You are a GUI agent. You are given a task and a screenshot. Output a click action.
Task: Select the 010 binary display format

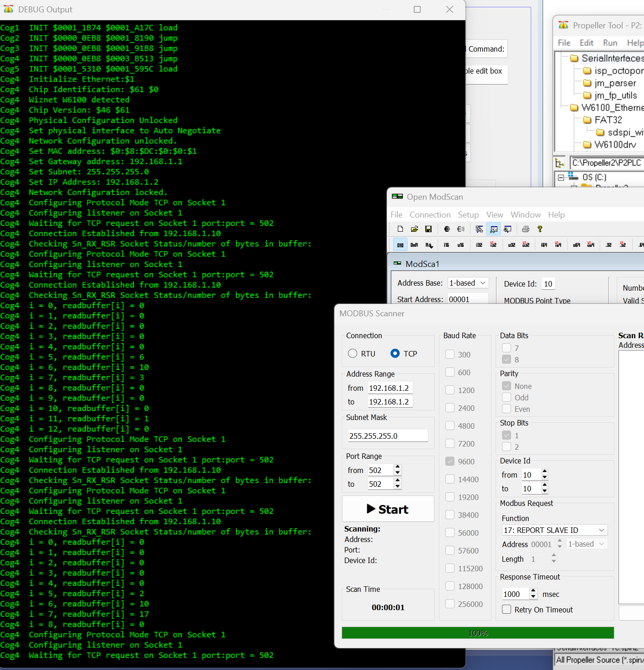[400, 245]
